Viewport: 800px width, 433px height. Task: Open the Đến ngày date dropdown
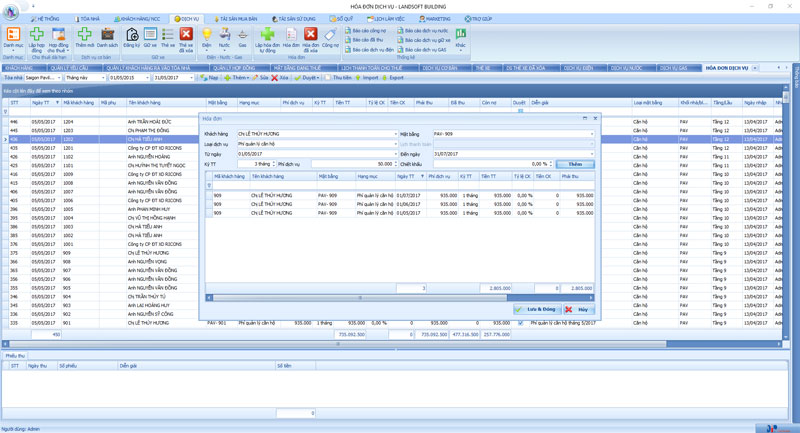point(591,154)
